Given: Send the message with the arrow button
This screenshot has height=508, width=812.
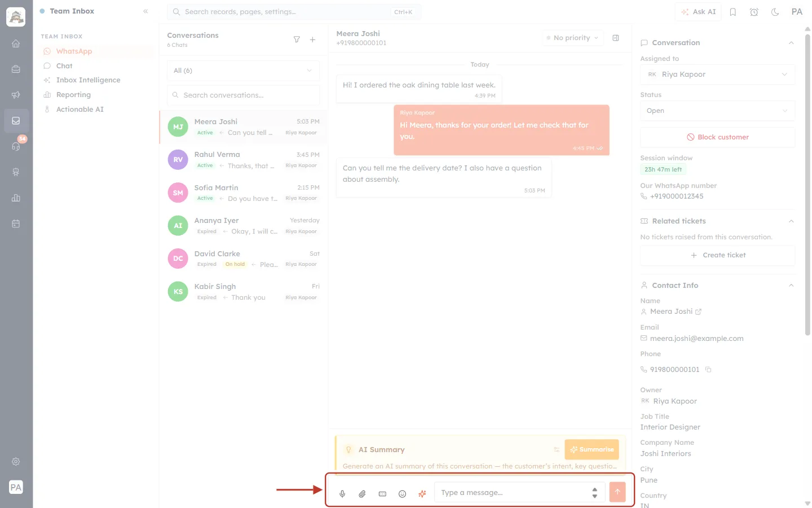Looking at the screenshot, I should pyautogui.click(x=617, y=492).
